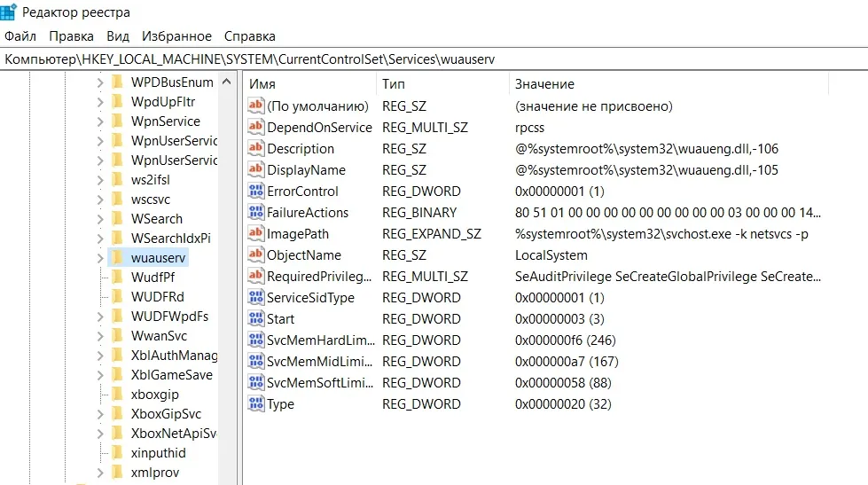Click the DWORD icon of Start value
Image resolution: width=868 pixels, height=485 pixels.
click(255, 318)
